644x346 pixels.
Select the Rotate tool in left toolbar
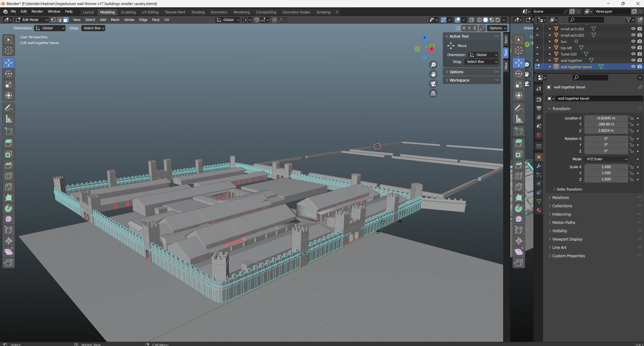tap(9, 74)
